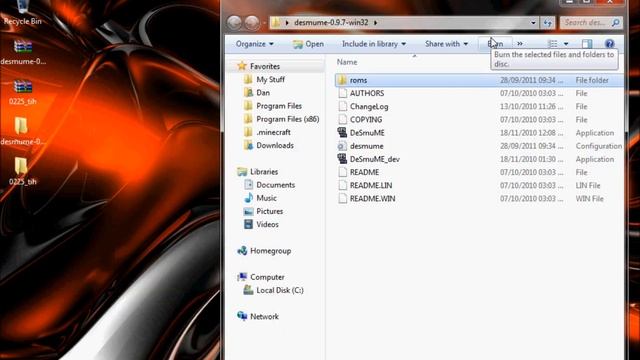Viewport: 640px width, 360px height.
Task: Click the Open toolbar button
Action: (308, 44)
